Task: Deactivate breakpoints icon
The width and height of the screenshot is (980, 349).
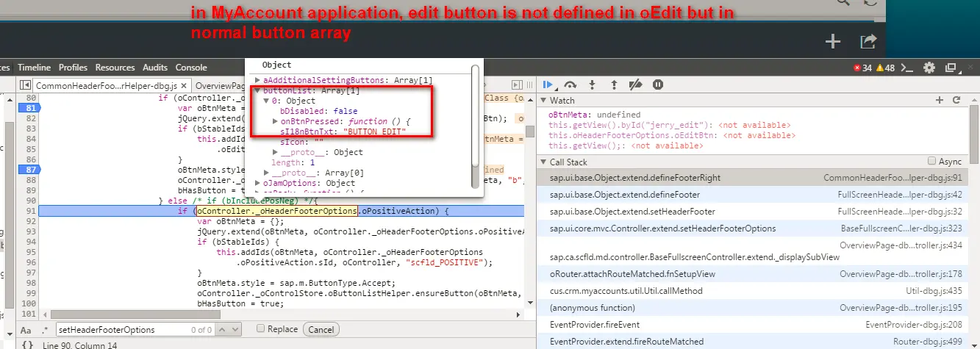Action: [637, 85]
